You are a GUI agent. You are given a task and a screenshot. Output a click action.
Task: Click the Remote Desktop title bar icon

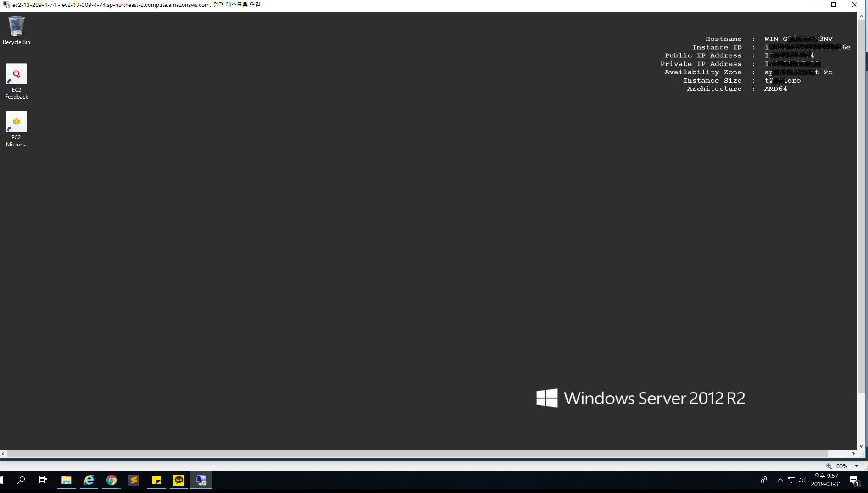point(6,5)
